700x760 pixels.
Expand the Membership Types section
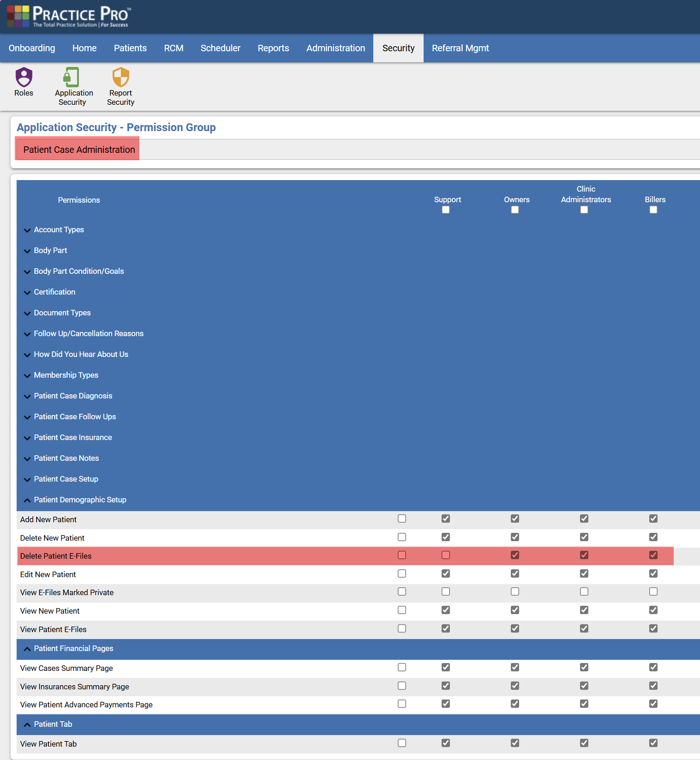(66, 375)
